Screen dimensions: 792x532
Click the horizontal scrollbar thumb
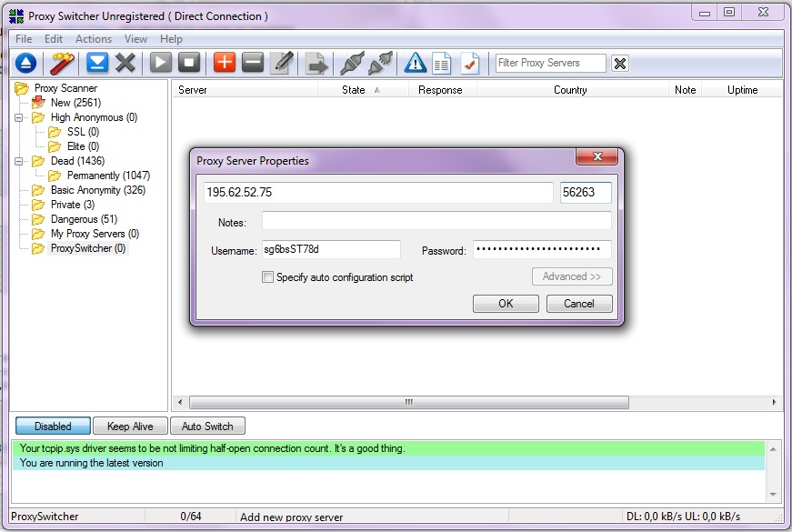[409, 403]
